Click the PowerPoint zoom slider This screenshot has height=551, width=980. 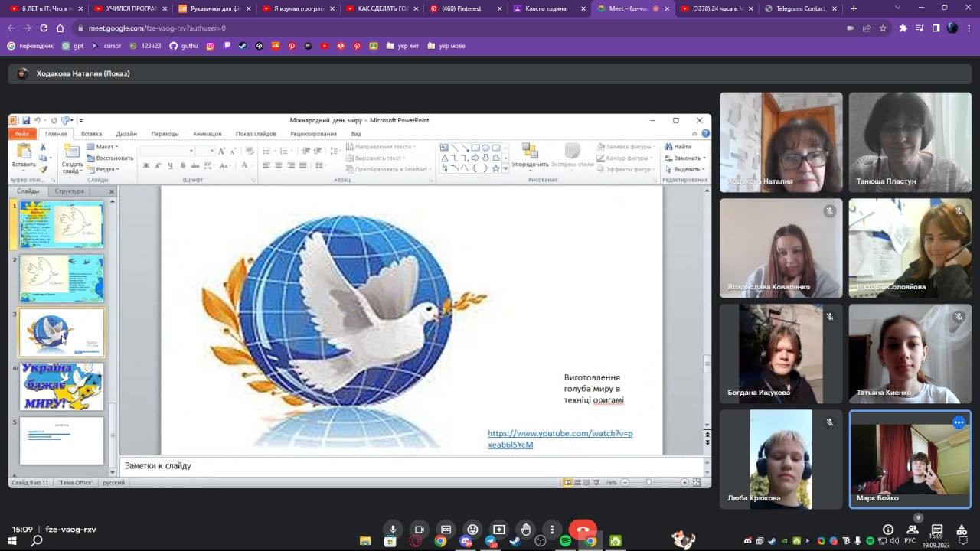pos(649,483)
